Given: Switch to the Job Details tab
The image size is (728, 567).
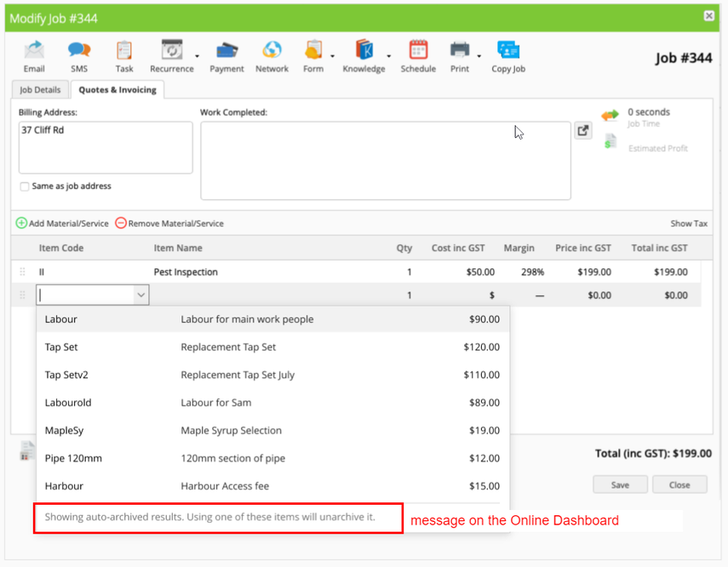Looking at the screenshot, I should pos(40,89).
